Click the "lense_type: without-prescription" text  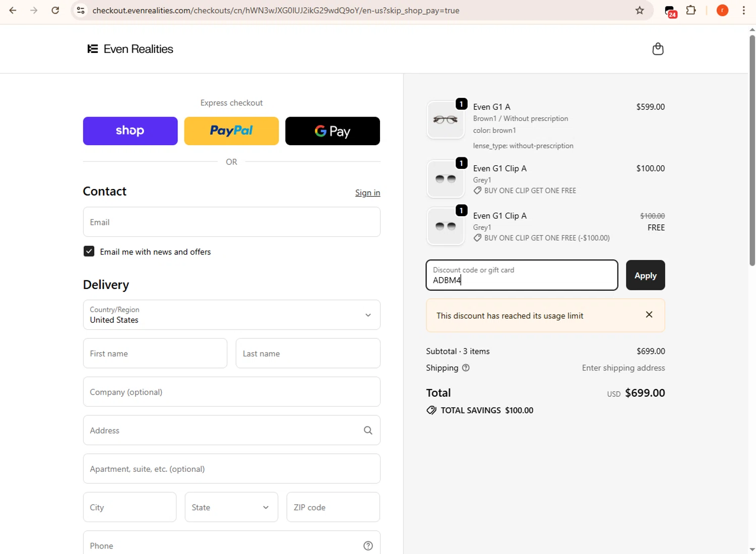pos(523,146)
